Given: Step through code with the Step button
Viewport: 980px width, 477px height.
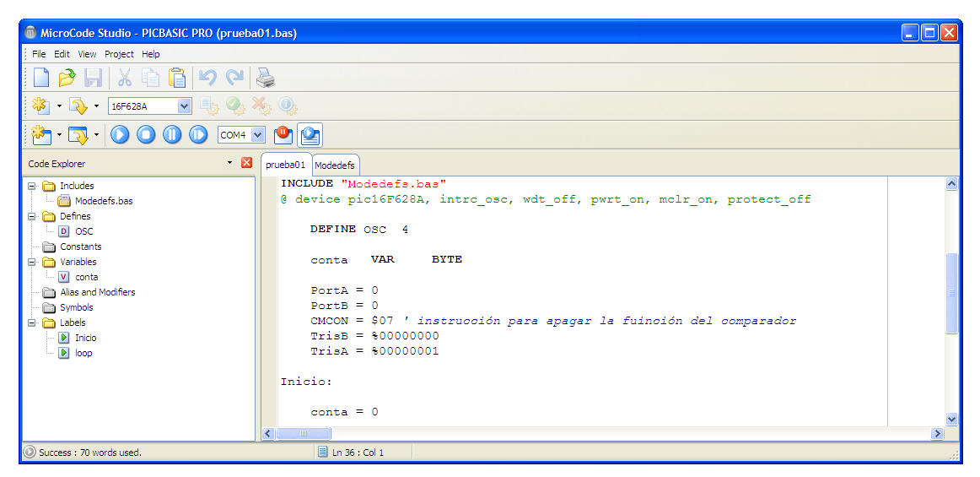Looking at the screenshot, I should click(x=198, y=134).
